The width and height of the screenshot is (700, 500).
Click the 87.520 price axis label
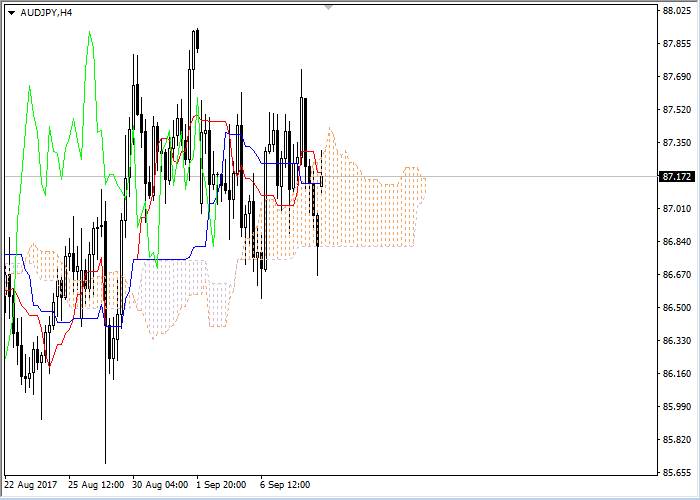tap(677, 110)
